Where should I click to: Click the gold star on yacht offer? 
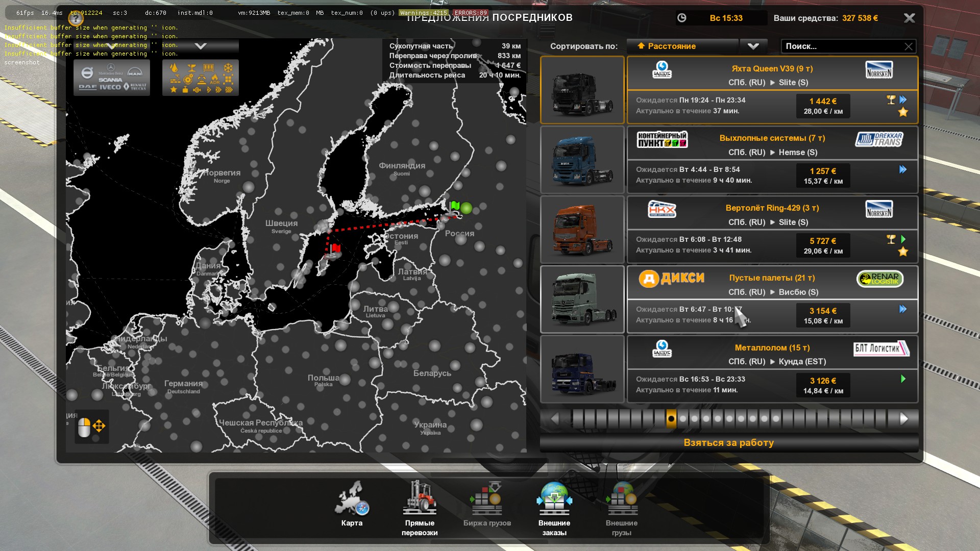[903, 112]
